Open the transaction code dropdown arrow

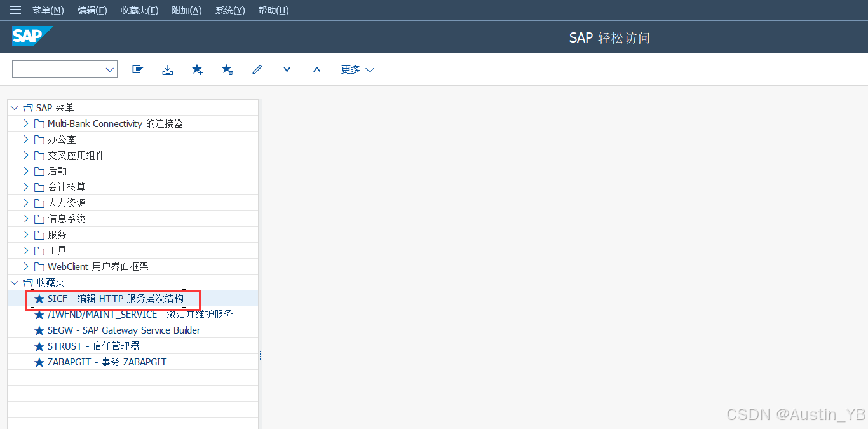coord(109,69)
